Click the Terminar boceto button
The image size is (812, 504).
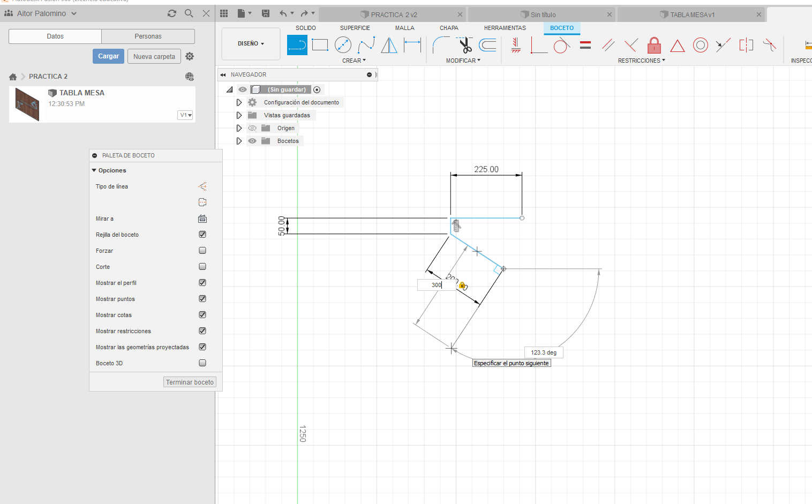(190, 382)
